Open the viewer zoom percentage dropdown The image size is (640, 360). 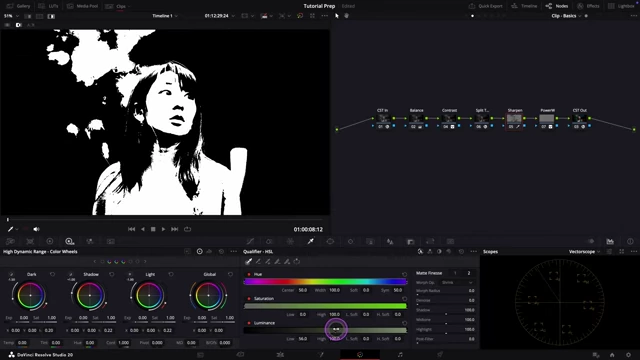(11, 16)
